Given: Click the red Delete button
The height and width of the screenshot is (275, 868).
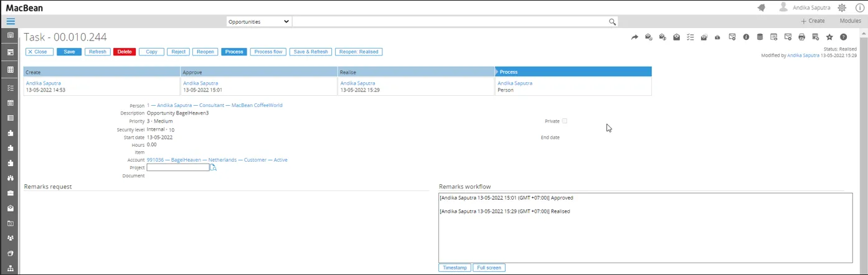Looking at the screenshot, I should click(125, 52).
